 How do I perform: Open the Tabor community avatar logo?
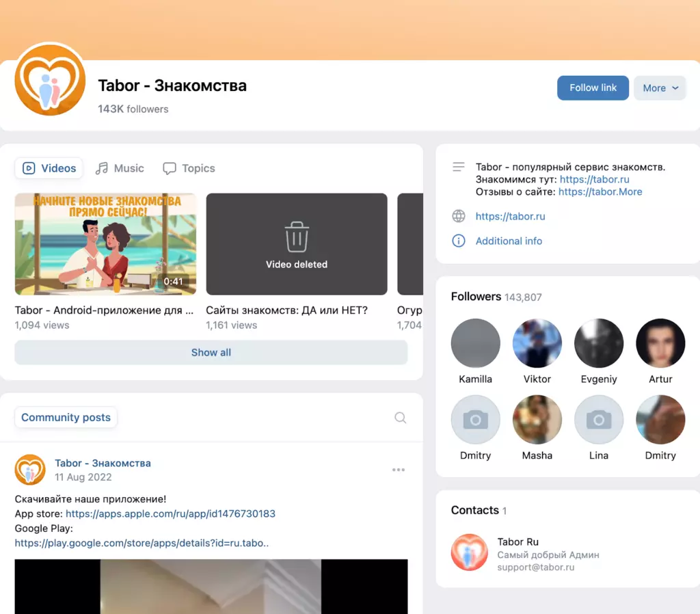point(50,79)
